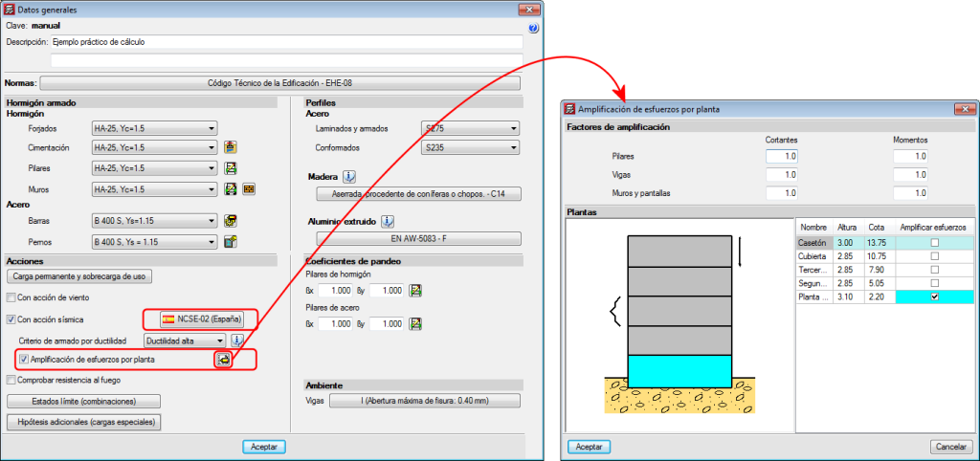This screenshot has height=461, width=980.
Task: Click the Datos generales title bar app icon
Action: (10, 10)
